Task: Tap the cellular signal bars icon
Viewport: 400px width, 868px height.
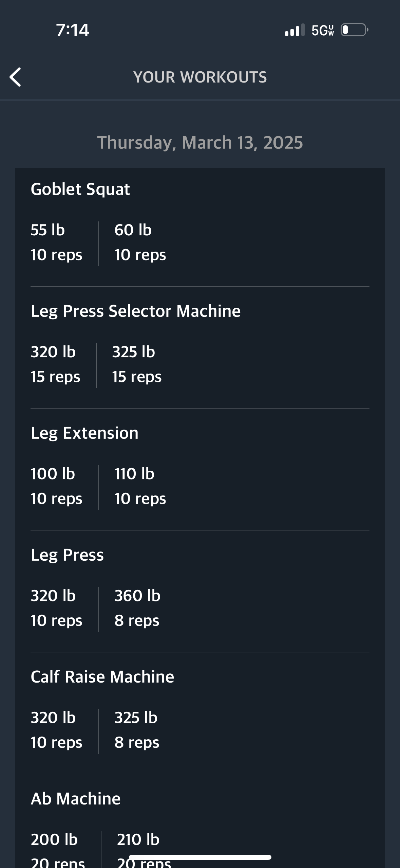Action: (294, 30)
